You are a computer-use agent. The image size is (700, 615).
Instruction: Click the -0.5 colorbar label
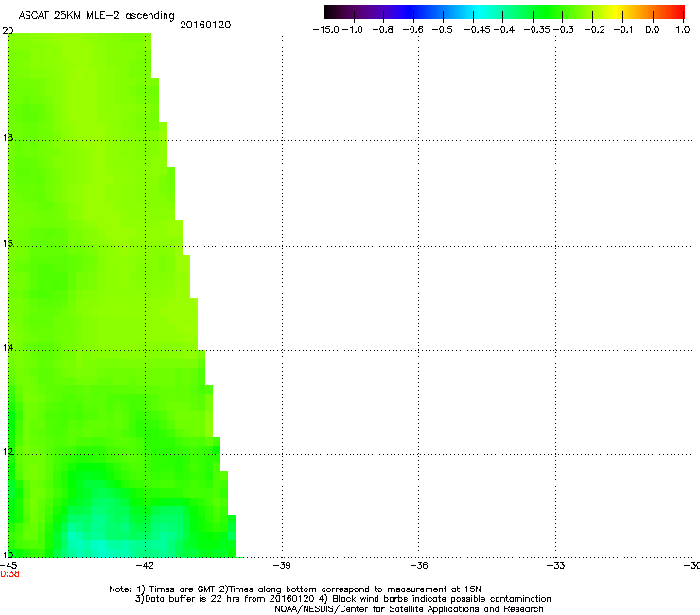pos(443,30)
